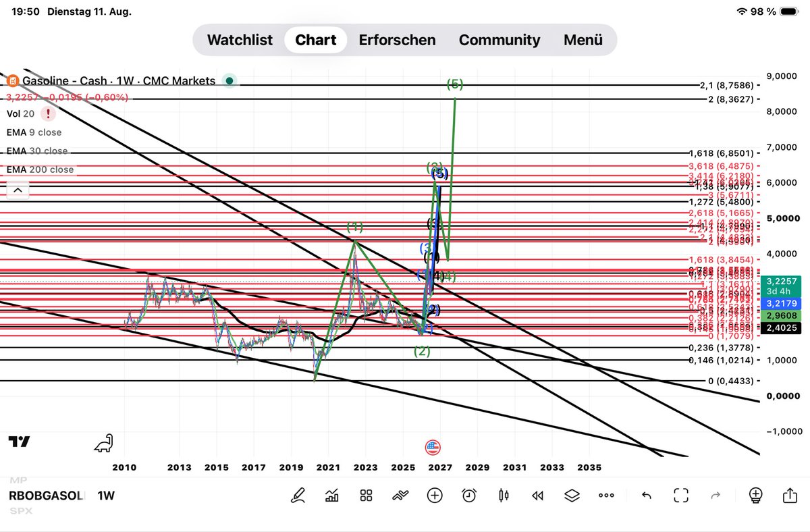Select the EMA 200 close indicator

click(x=40, y=170)
